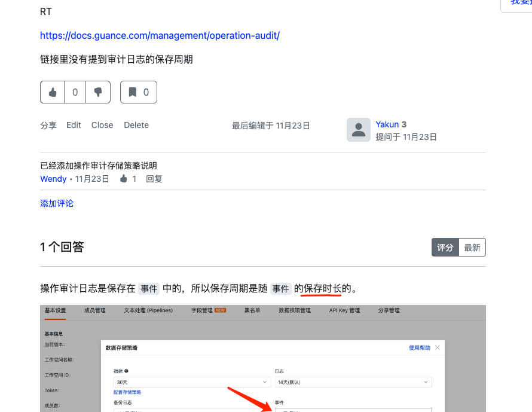Click 添加评论 to add a comment
This screenshot has width=532, height=412.
click(57, 203)
